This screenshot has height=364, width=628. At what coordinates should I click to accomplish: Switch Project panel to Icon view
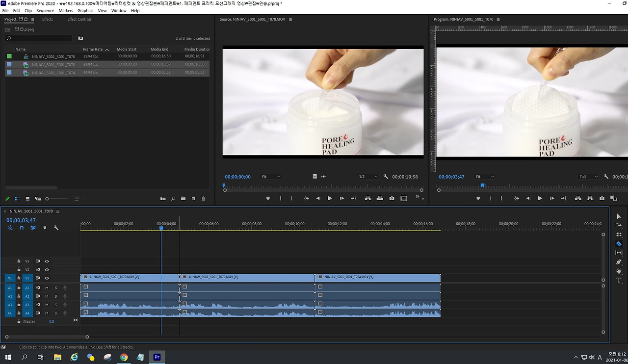click(27, 199)
